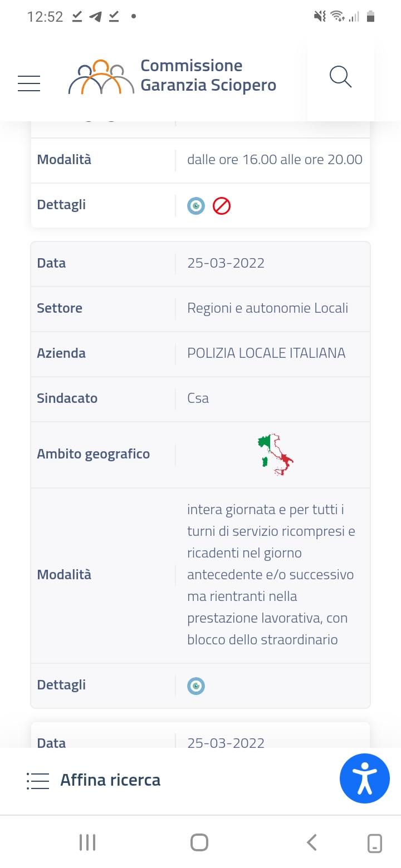Screen dimensions: 401x868
Task: Click the Commissione Garanzia Sciopero logo
Action: [x=101, y=77]
